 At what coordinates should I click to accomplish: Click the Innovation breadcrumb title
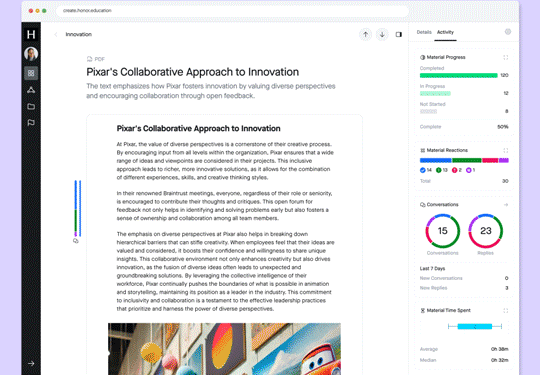[79, 34]
